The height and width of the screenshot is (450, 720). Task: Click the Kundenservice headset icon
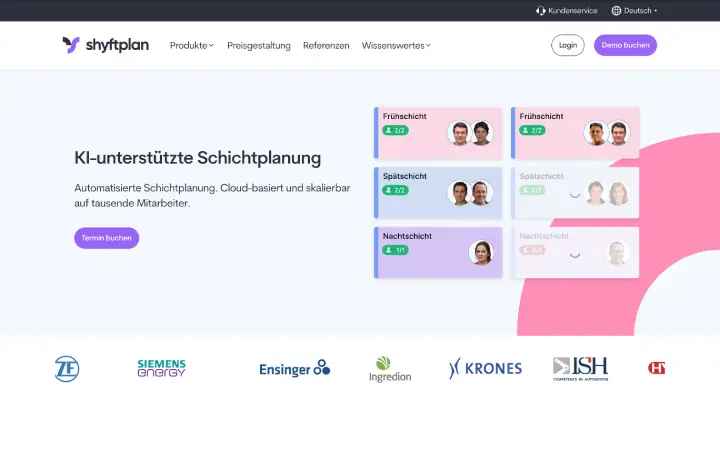540,11
